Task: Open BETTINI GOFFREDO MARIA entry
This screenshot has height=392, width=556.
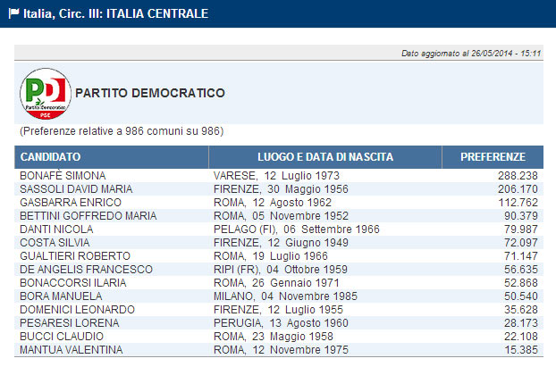Action: [81, 216]
